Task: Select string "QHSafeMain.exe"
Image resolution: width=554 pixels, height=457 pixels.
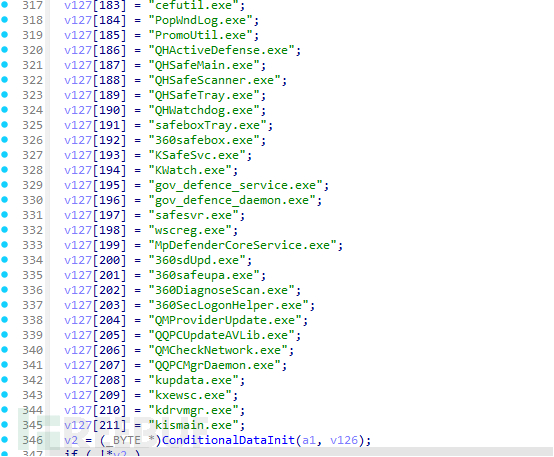Action: (x=204, y=65)
